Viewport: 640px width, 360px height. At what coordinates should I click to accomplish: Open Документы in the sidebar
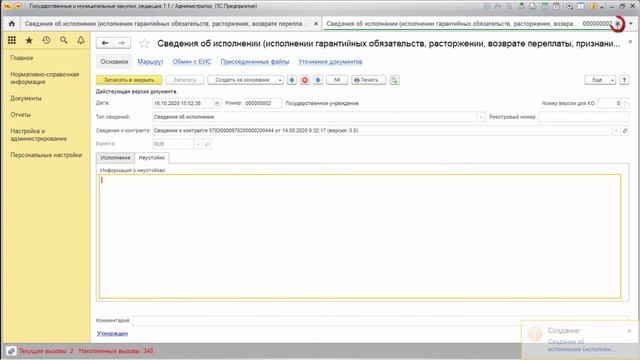tap(26, 98)
